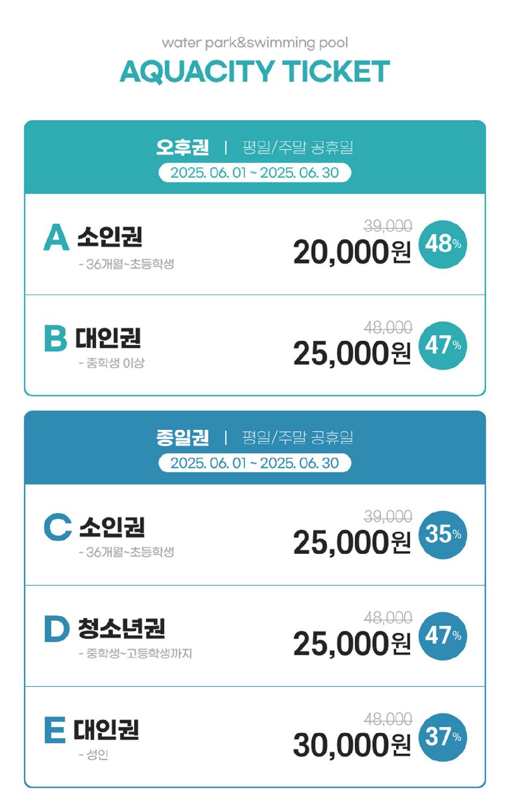Select ticket A 소인권 title
The image size is (510, 812).
[x=110, y=237]
